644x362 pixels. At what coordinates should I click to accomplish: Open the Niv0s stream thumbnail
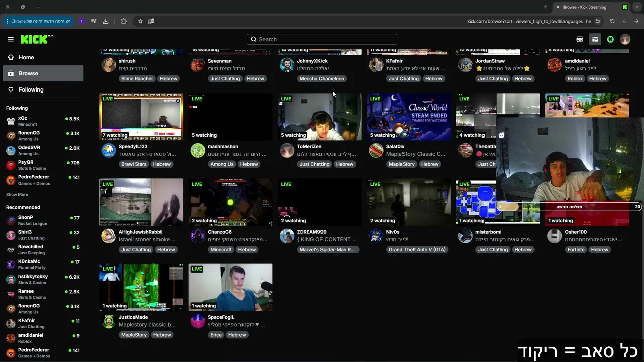point(409,203)
